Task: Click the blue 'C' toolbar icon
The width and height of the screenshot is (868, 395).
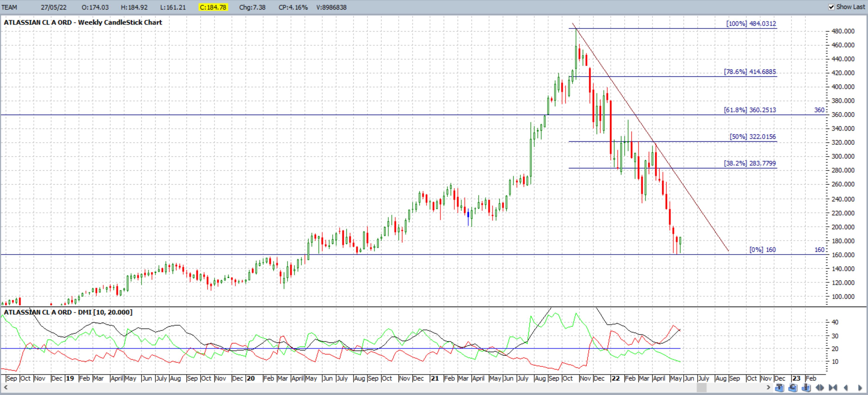Action: point(793,388)
